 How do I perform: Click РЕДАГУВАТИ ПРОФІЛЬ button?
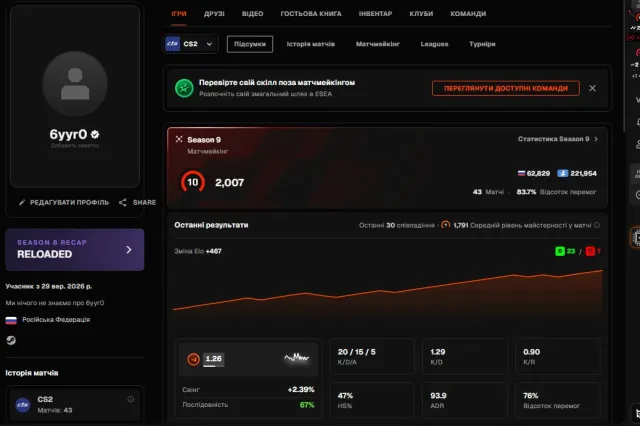[x=64, y=202]
